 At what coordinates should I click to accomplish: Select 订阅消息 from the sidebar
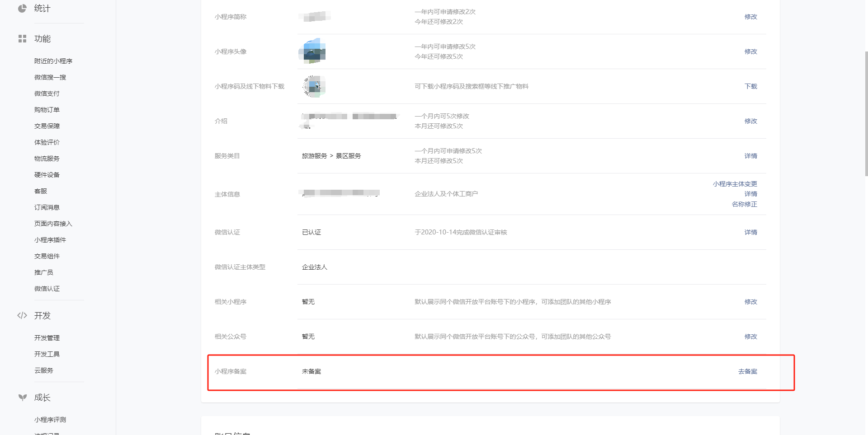coord(47,207)
